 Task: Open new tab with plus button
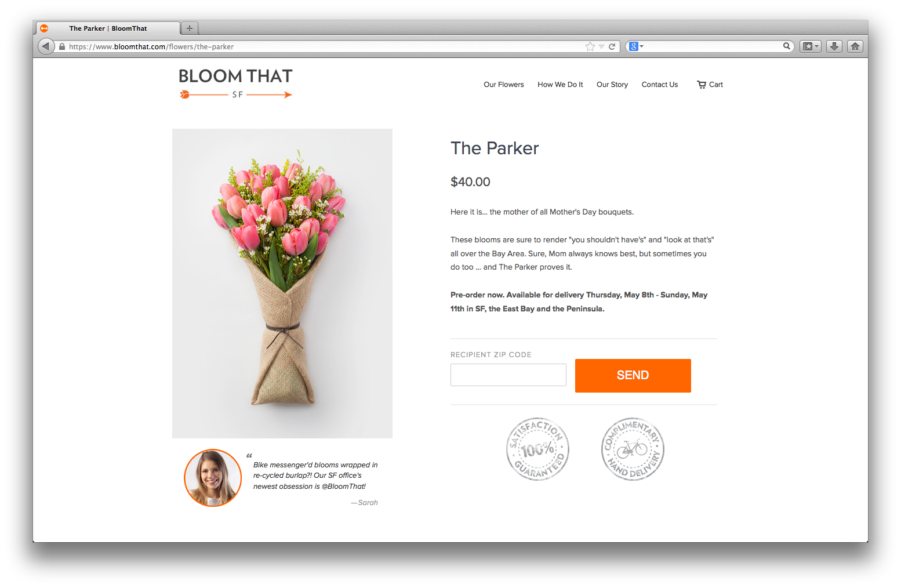pos(190,28)
